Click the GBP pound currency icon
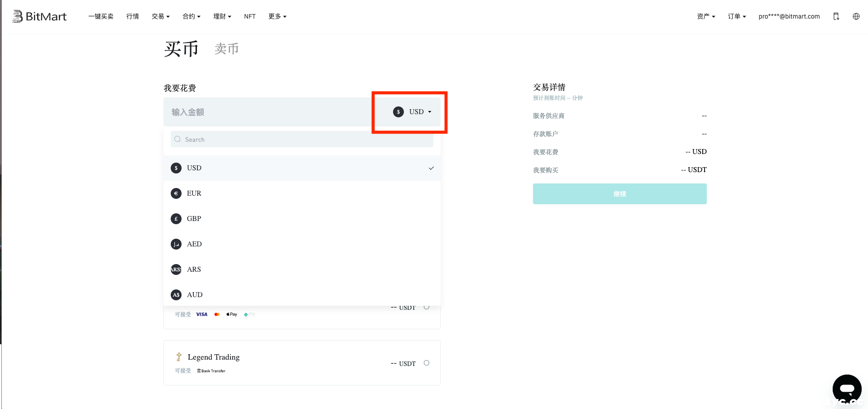Image resolution: width=868 pixels, height=409 pixels. pyautogui.click(x=176, y=219)
